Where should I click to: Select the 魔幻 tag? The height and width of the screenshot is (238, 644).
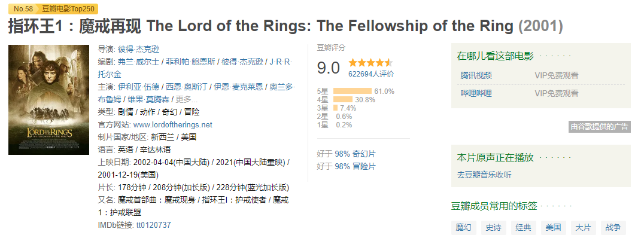464,227
